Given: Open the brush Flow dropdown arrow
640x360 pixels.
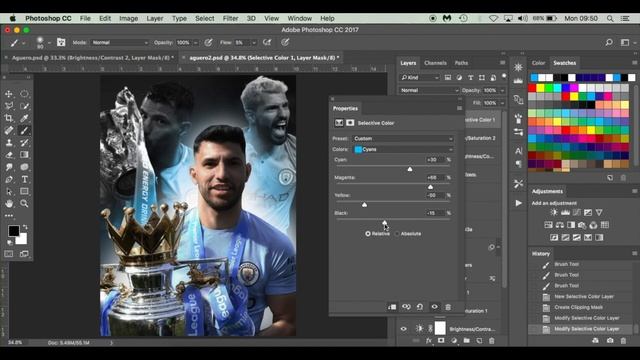Looking at the screenshot, I should tap(254, 43).
